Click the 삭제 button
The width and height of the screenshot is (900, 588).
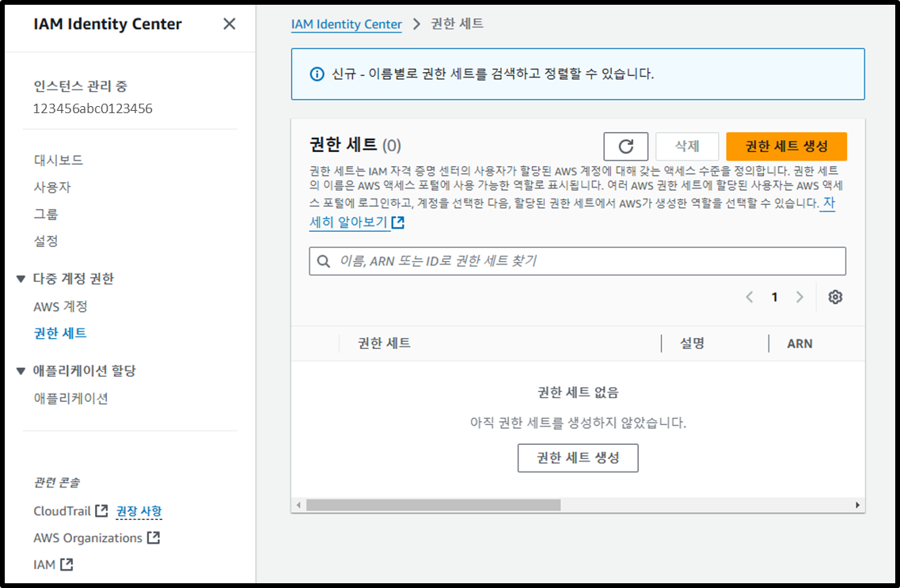687,146
